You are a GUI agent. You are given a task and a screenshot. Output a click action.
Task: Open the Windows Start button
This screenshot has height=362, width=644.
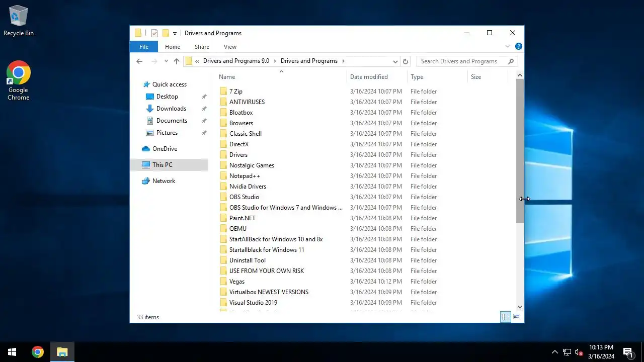tap(12, 352)
